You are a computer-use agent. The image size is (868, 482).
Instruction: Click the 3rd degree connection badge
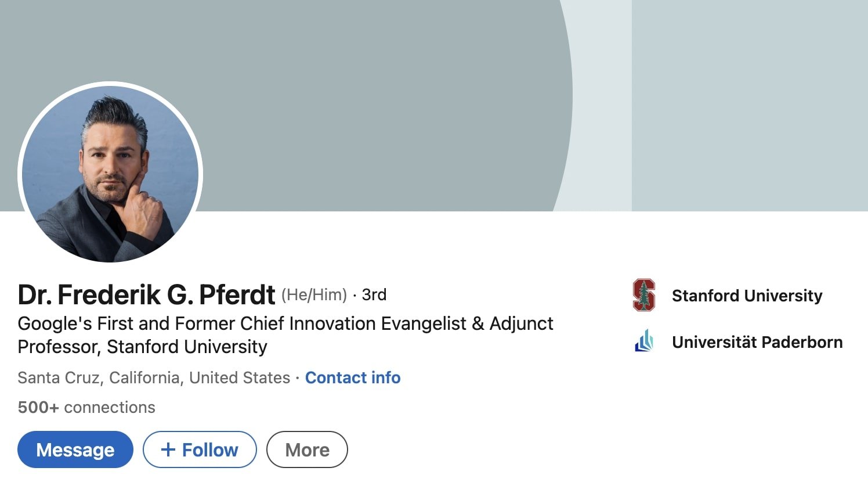(374, 294)
